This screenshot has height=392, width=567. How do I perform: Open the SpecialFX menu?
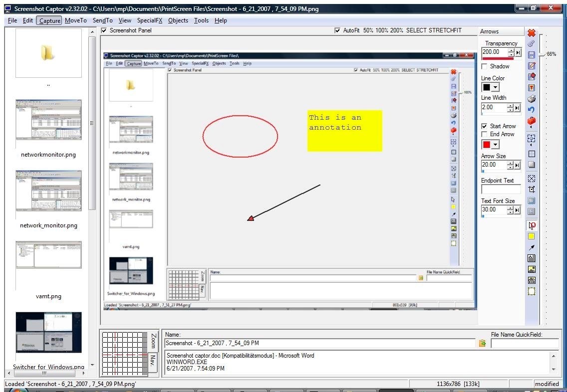(x=151, y=20)
